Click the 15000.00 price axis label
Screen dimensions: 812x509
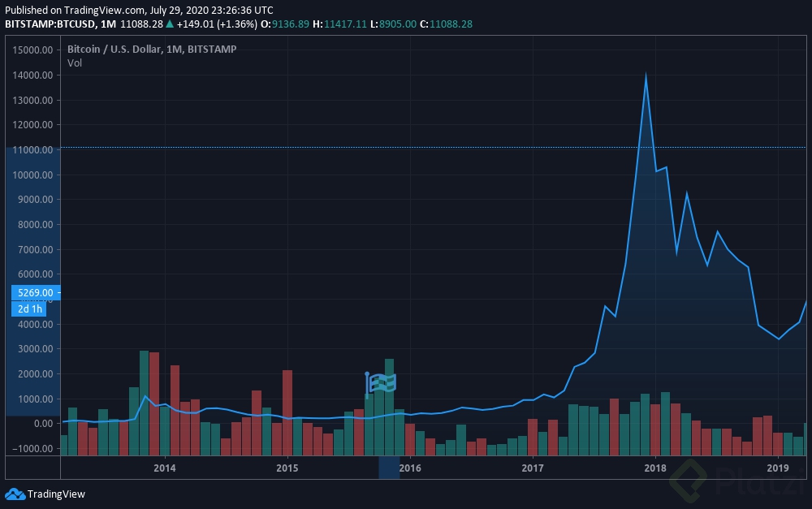click(32, 50)
